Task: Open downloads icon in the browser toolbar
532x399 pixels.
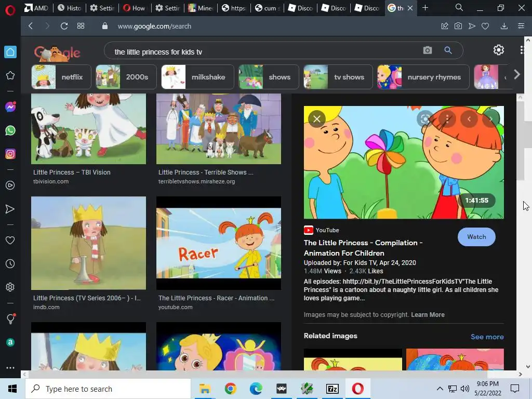Action: [x=504, y=26]
